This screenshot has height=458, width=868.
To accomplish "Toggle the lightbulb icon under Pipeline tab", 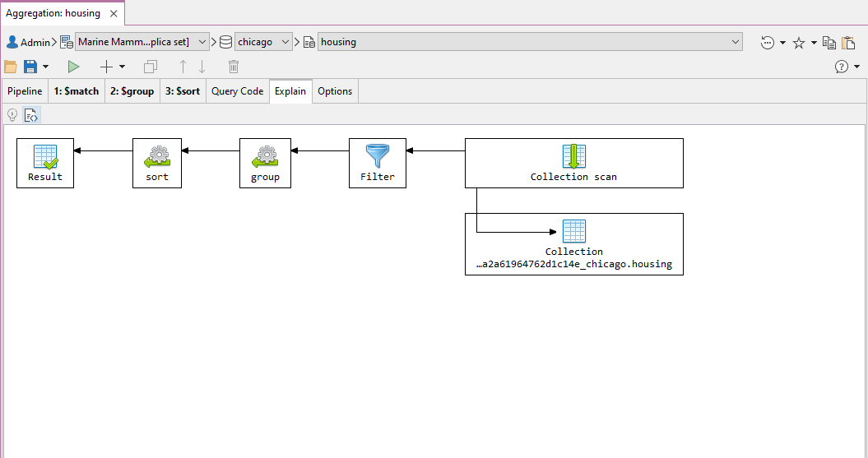I will click(x=12, y=115).
